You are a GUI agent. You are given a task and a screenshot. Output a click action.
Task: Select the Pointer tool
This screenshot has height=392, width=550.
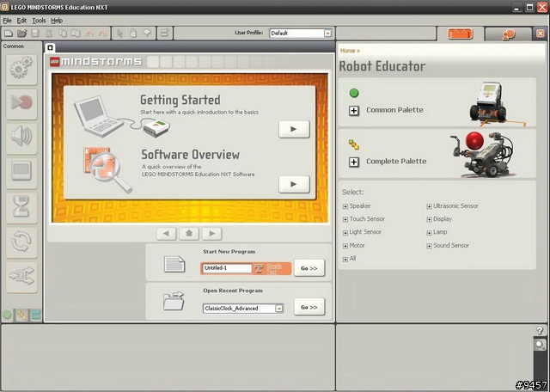tap(120, 34)
